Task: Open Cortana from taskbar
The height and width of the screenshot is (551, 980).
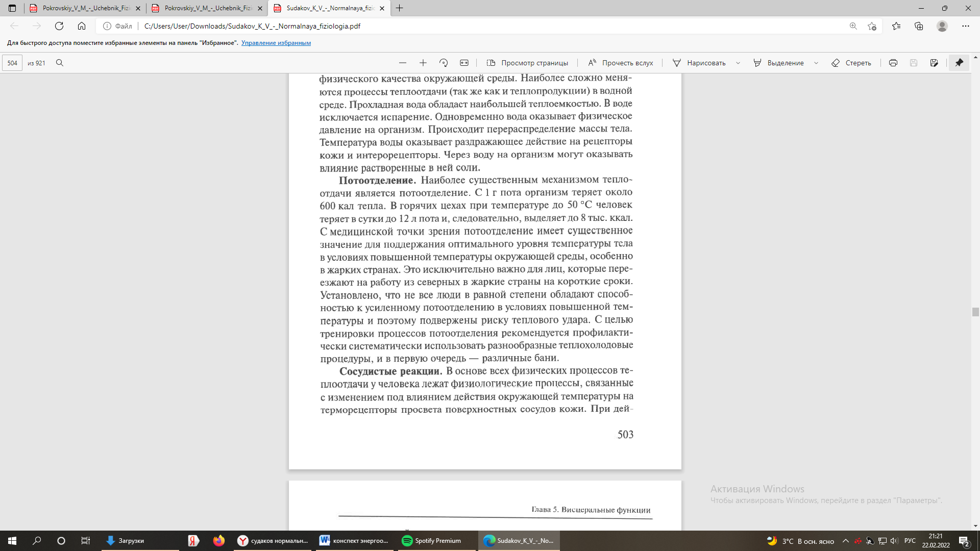Action: tap(61, 541)
